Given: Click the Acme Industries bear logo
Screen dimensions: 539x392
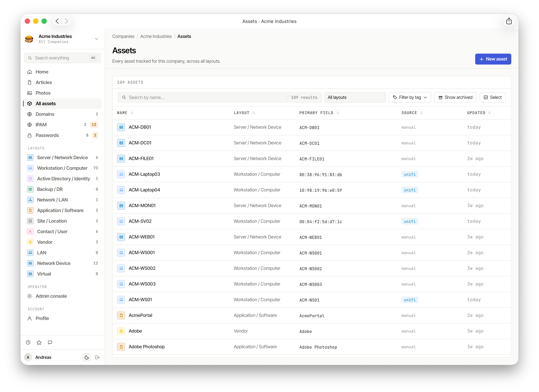Looking at the screenshot, I should 29,39.
